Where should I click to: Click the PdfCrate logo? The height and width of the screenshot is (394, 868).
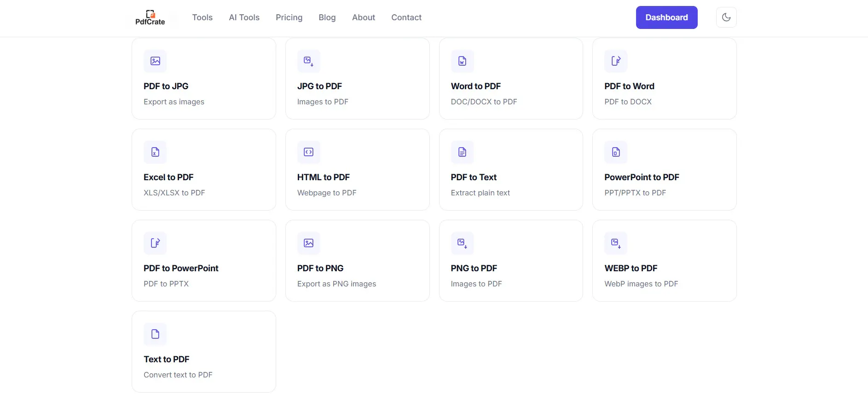(x=150, y=17)
